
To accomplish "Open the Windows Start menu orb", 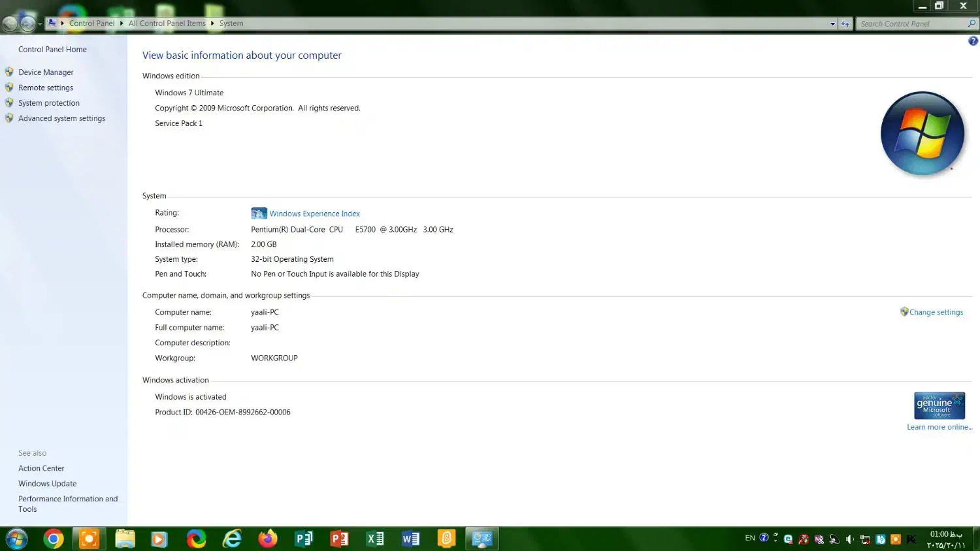I will pos(16,539).
